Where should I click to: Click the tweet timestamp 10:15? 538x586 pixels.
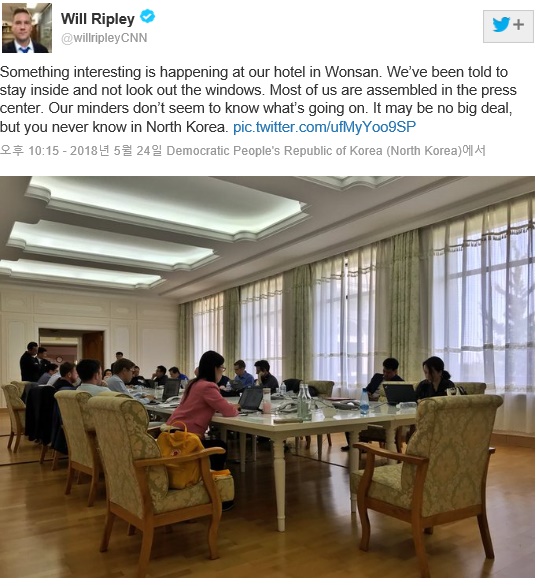(44, 151)
